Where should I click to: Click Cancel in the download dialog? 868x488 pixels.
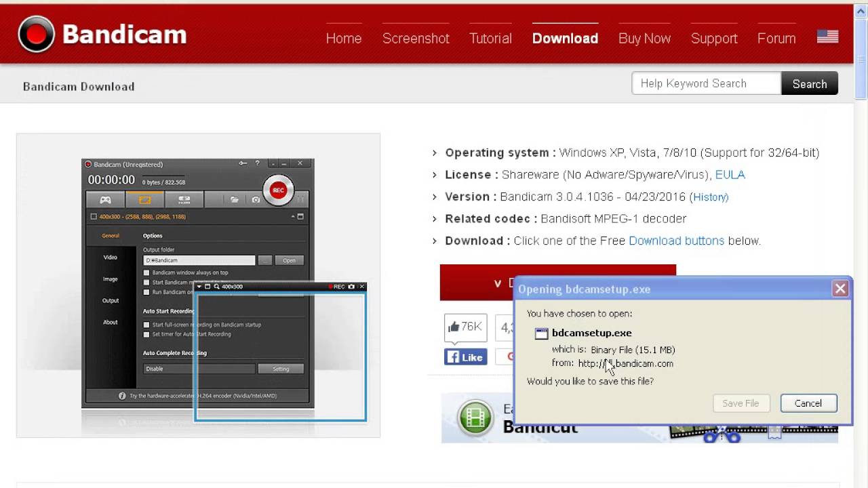[808, 403]
